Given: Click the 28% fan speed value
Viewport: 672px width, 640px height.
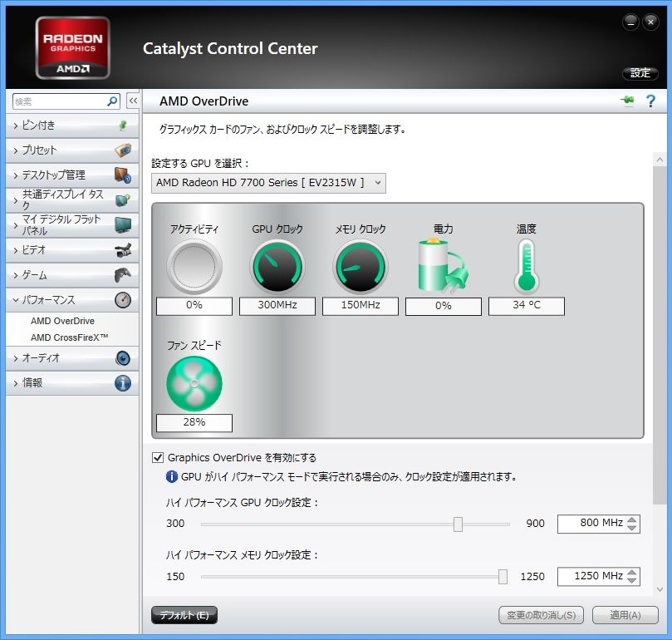Looking at the screenshot, I should [194, 422].
